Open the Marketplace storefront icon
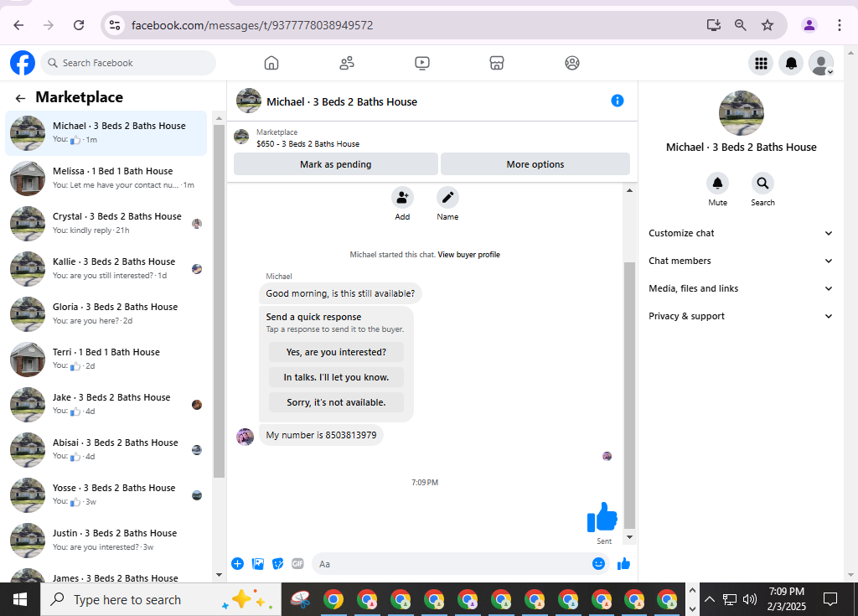This screenshot has width=858, height=616. [x=497, y=63]
